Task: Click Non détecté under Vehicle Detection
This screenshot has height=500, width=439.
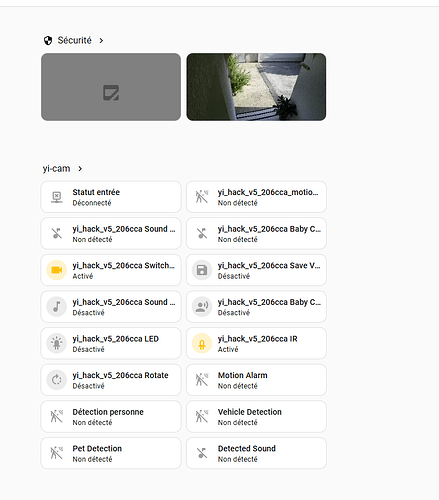Action: tap(238, 423)
